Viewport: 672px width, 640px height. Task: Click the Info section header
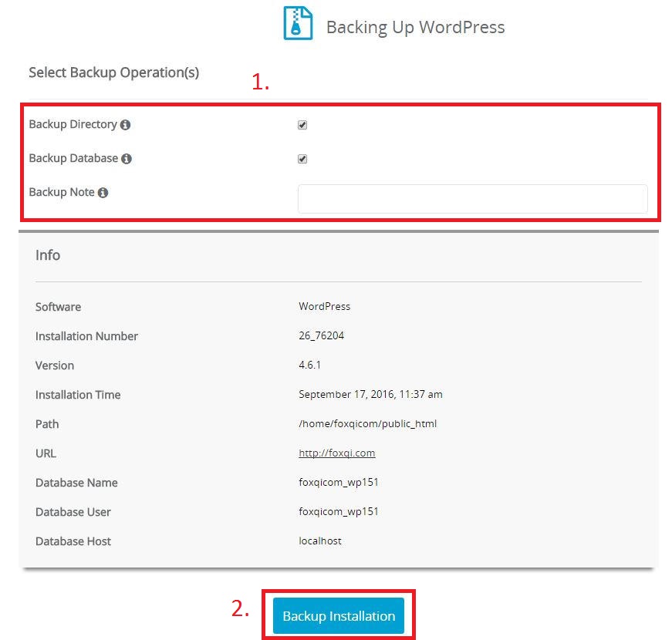pos(48,255)
